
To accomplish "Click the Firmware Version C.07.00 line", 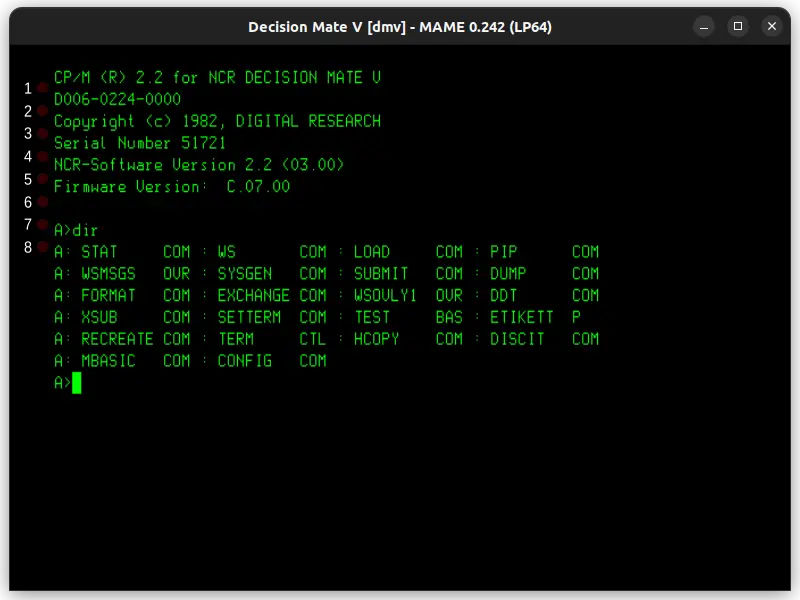I will 172,186.
